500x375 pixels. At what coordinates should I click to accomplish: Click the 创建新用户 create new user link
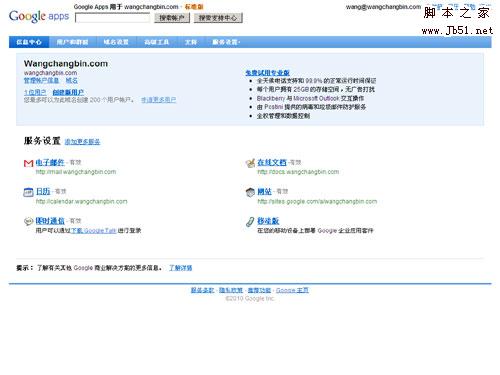[x=68, y=92]
